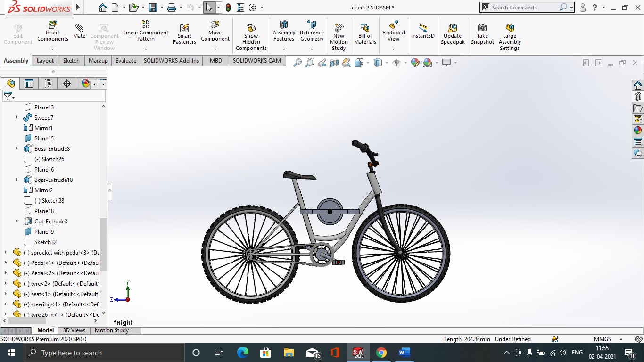Open the DisplayManager color-ball tab
Viewport: 644px width, 362px height.
[x=85, y=83]
